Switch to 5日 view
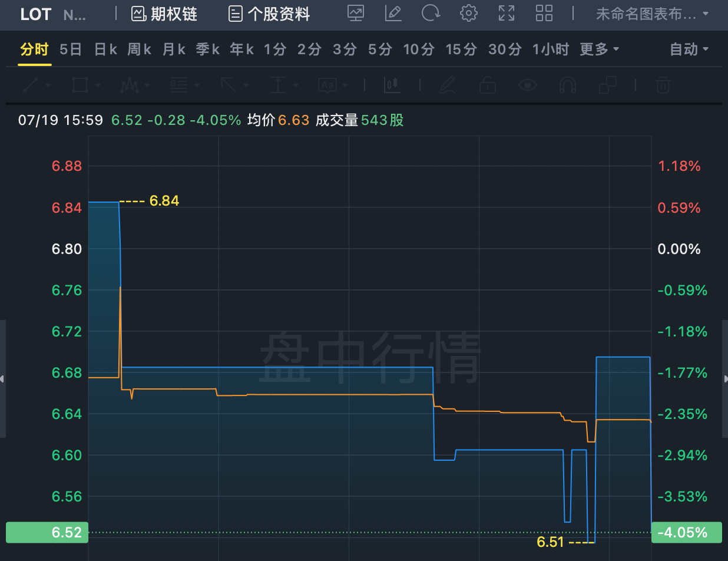728x561 pixels. pyautogui.click(x=71, y=49)
